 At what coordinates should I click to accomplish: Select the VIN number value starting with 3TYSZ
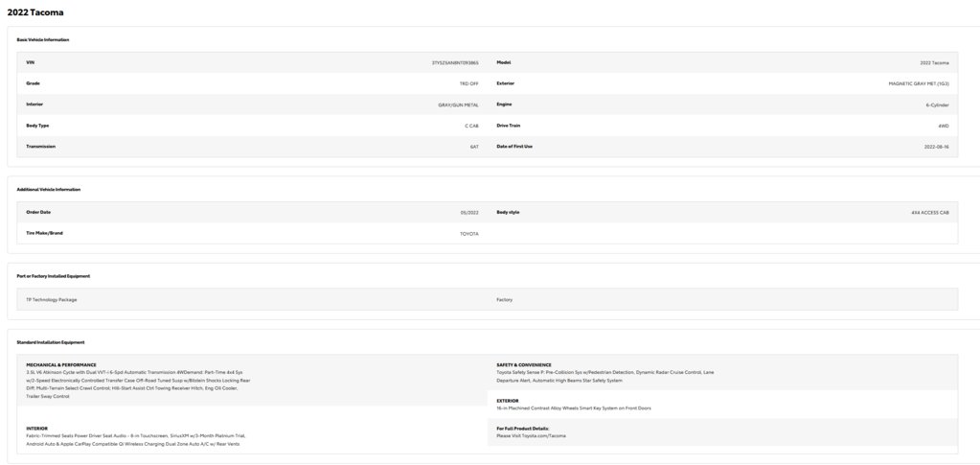click(x=455, y=63)
